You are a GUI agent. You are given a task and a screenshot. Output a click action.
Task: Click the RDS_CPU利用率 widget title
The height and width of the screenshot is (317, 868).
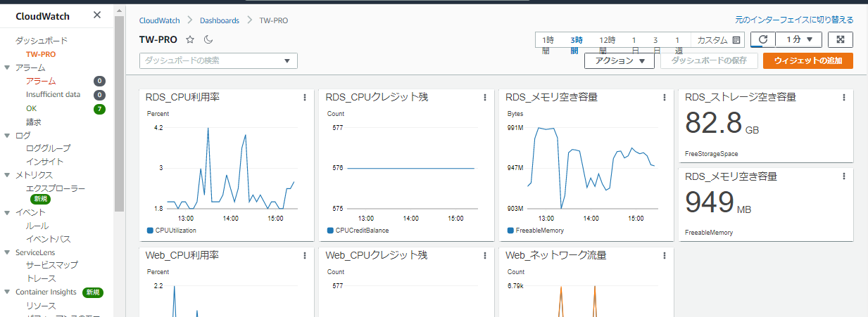click(182, 97)
